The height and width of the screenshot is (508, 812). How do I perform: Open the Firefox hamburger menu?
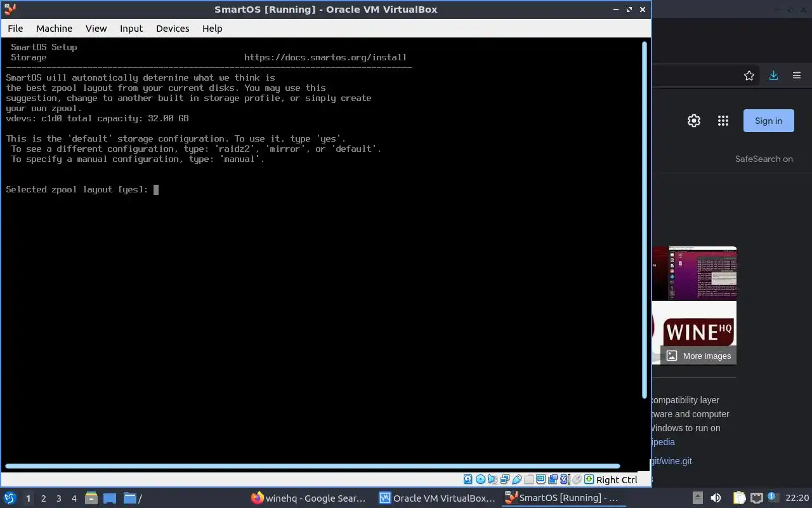(797, 76)
